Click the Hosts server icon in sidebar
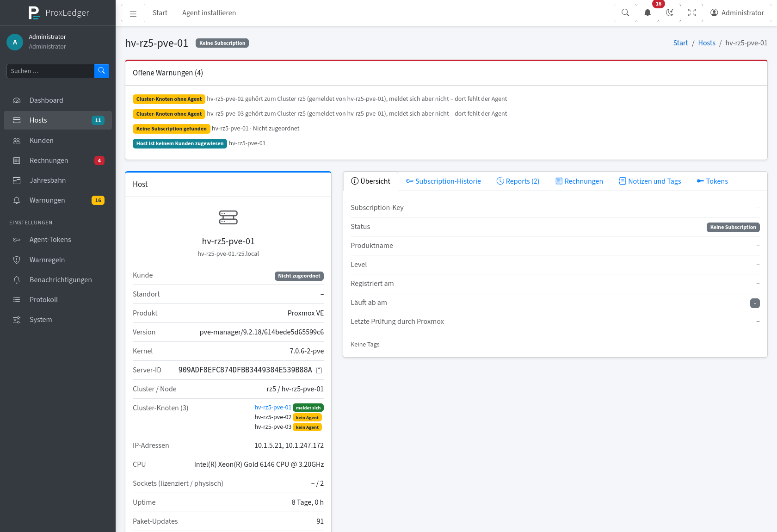 pos(17,120)
